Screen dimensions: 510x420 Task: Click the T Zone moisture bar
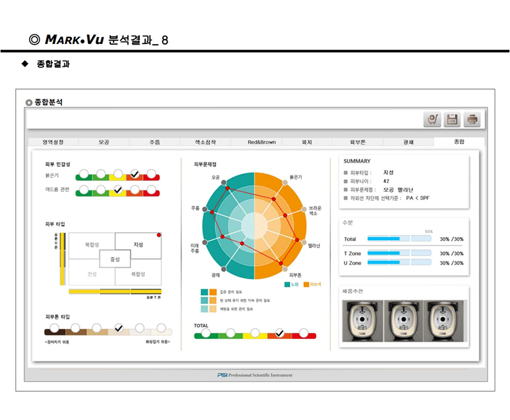[x=399, y=253]
